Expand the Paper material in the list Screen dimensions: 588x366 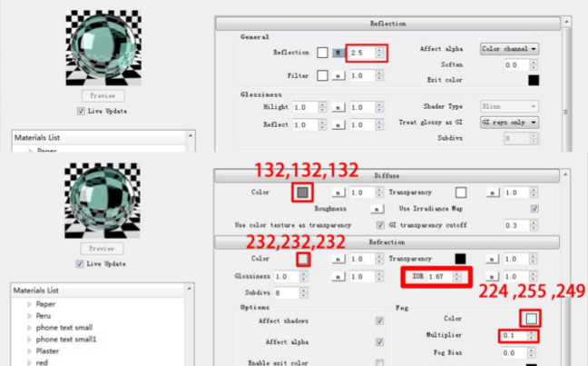(x=29, y=304)
